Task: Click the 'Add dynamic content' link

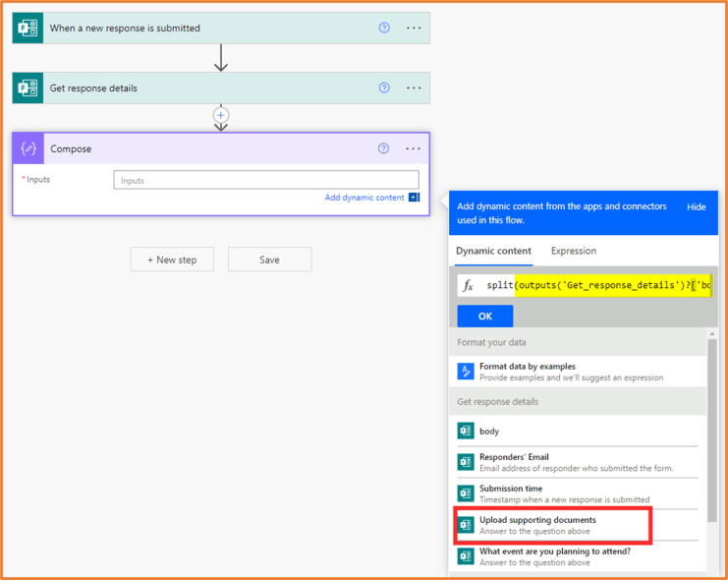Action: (x=364, y=198)
